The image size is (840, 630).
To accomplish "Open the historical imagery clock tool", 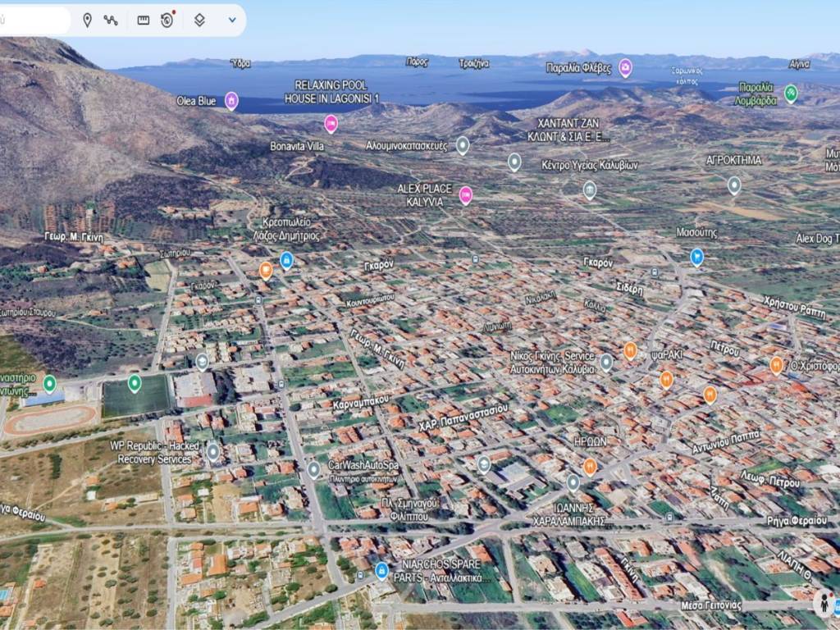I will click(x=167, y=20).
